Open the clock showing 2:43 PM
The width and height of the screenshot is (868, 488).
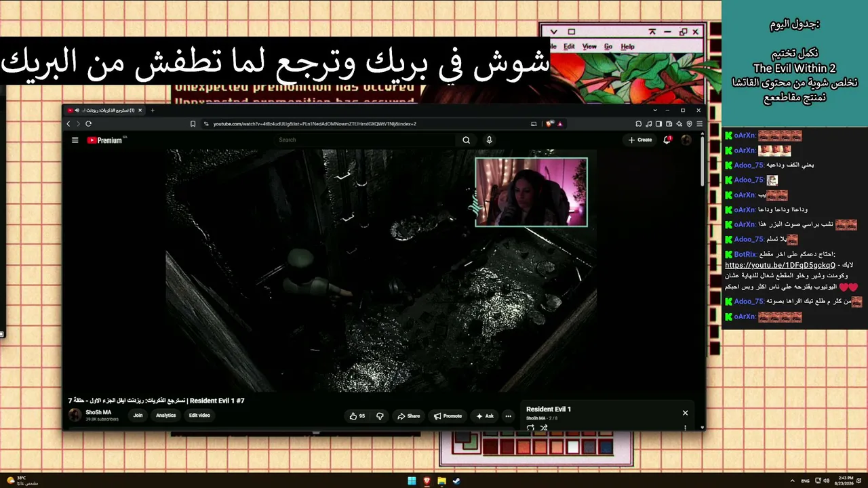pyautogui.click(x=844, y=481)
